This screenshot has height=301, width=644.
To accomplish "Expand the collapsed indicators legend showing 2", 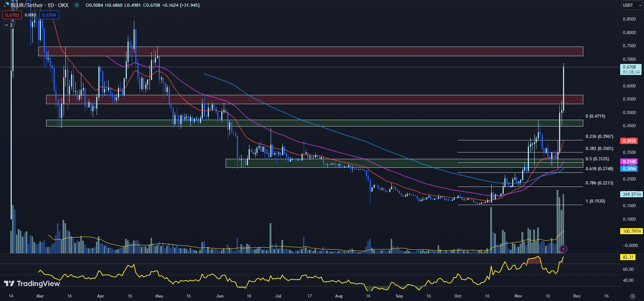I will [x=8, y=25].
